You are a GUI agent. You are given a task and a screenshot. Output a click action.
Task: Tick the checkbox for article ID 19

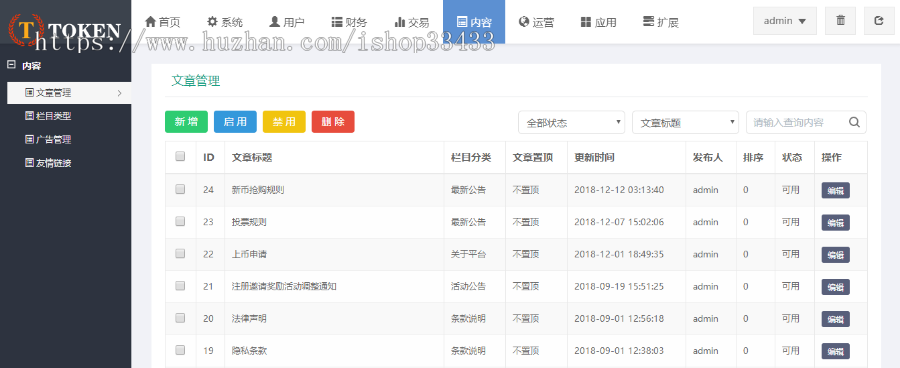pyautogui.click(x=180, y=350)
